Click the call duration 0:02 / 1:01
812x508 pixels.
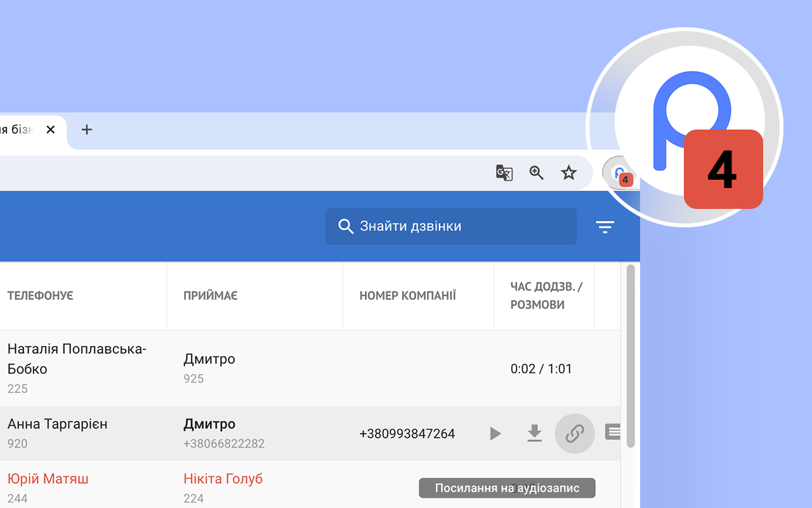(x=541, y=369)
